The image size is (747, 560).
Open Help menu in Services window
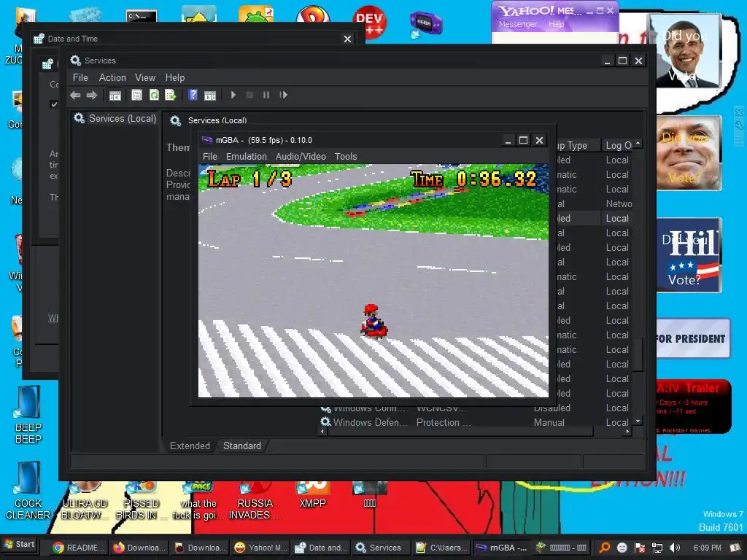click(x=175, y=77)
